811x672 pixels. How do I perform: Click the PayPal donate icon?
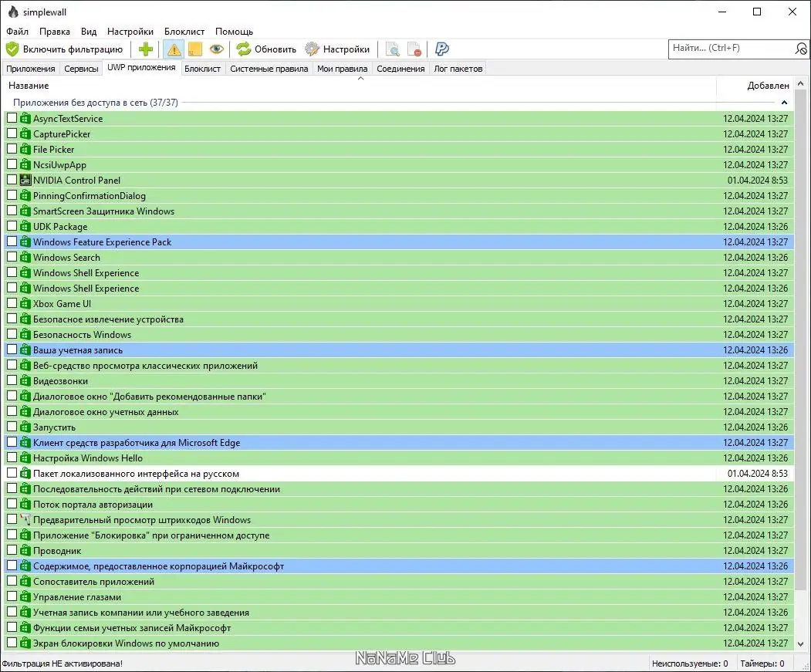(441, 49)
